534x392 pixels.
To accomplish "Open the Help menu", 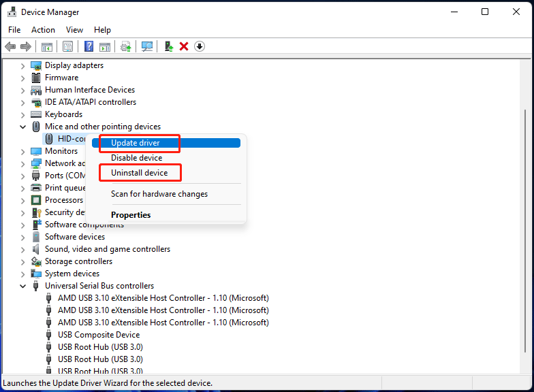I will (102, 30).
